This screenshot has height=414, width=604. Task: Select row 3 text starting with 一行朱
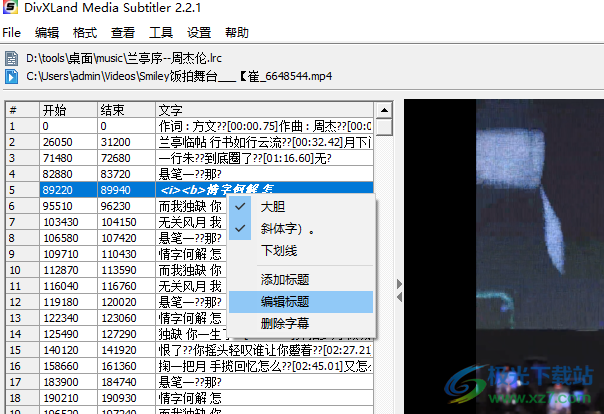pos(264,158)
